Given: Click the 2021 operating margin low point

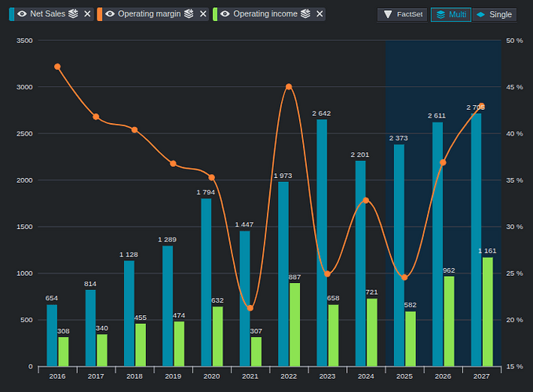Looking at the screenshot, I should (x=250, y=308).
